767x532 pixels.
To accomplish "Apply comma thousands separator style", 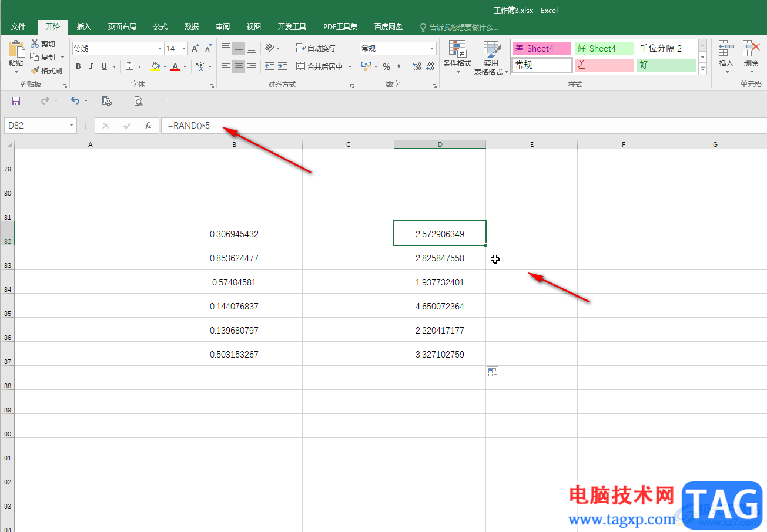I will pyautogui.click(x=399, y=66).
